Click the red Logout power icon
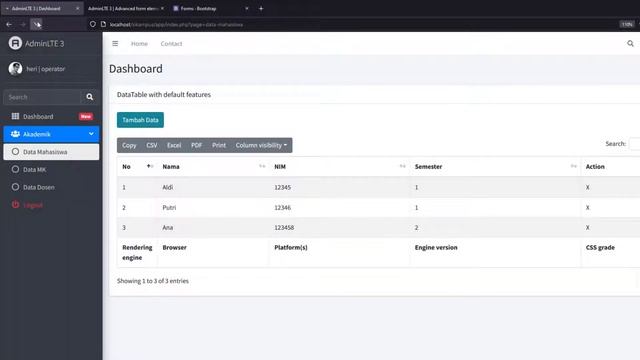 pos(15,205)
